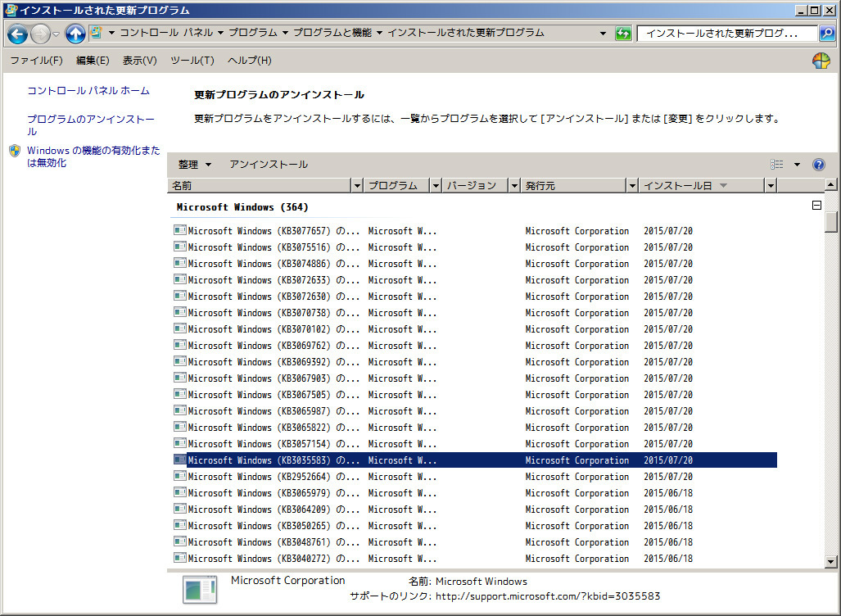Select the KB3065979 update dated 2015/06/18
The width and height of the screenshot is (841, 616).
pos(475,492)
